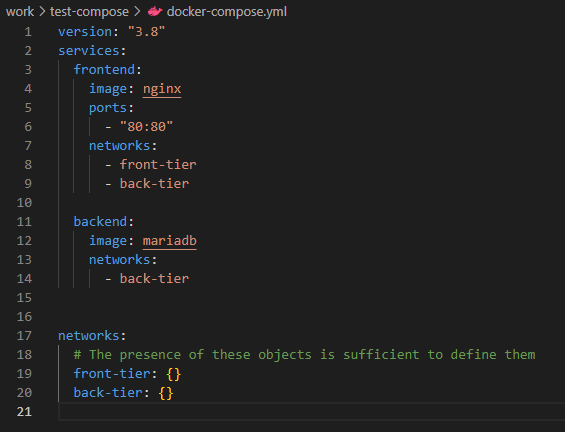Image resolution: width=565 pixels, height=432 pixels.
Task: Click top-level 'networks' key on line 17
Action: click(x=89, y=336)
